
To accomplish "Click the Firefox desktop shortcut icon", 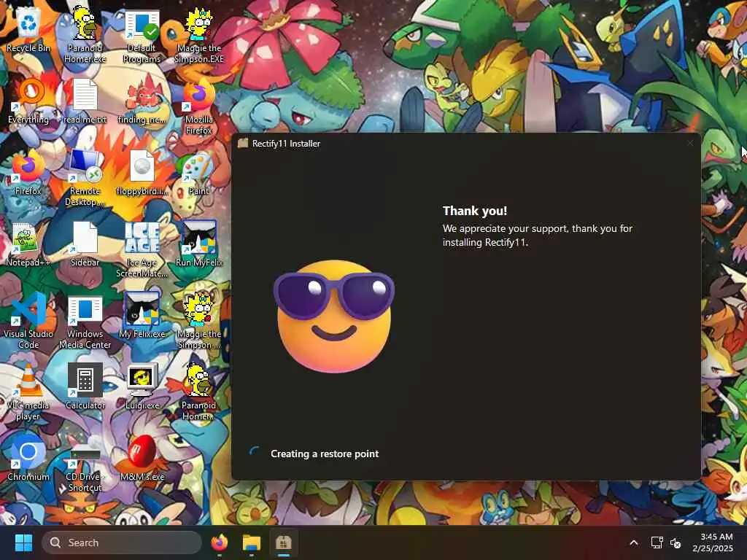I will pos(28,172).
